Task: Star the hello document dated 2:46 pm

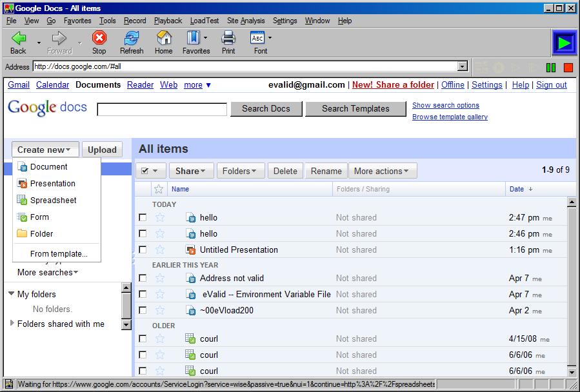Action: (160, 233)
